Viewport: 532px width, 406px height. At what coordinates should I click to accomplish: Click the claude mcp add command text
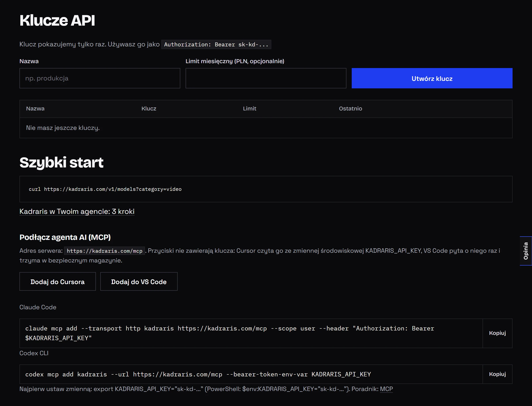(230, 333)
